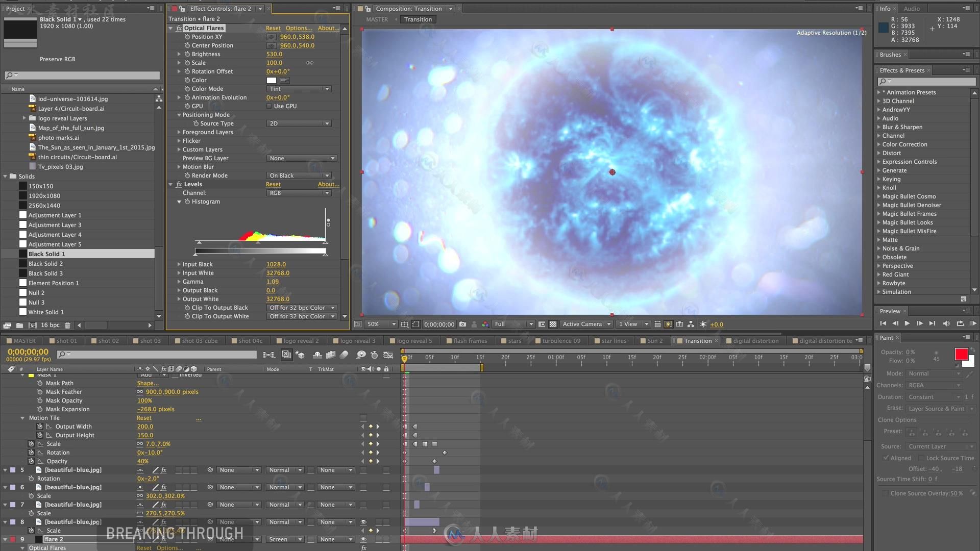Click Reset link for Optical Flares
The image size is (980, 551).
click(273, 28)
